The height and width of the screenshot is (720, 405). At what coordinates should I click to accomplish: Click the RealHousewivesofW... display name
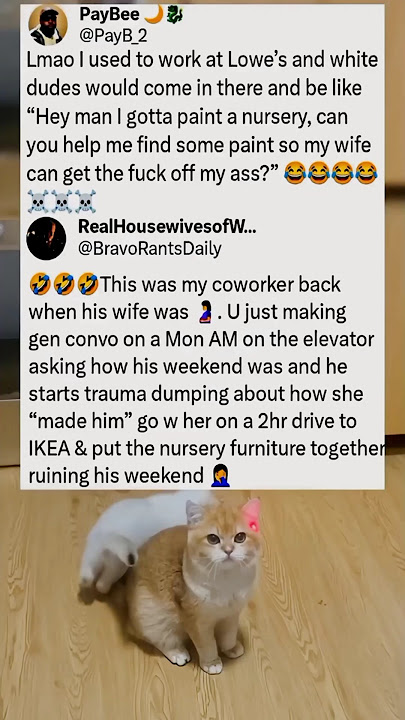[x=167, y=226]
